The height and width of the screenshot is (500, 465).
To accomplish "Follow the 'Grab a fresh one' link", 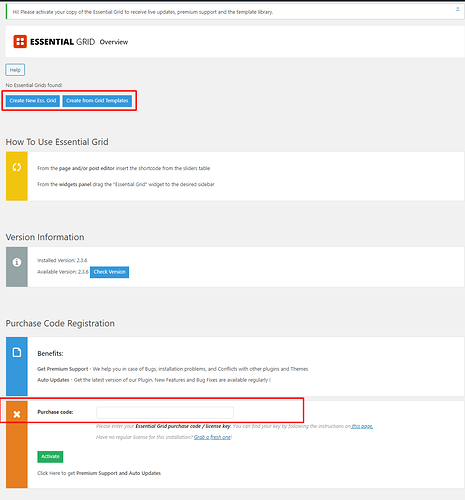I will click(x=212, y=437).
